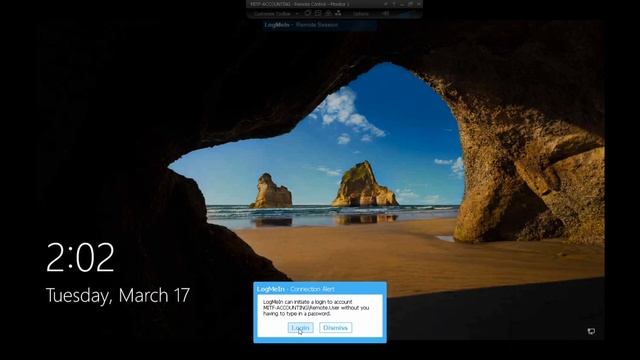Click the circle icon in the remote toolbar
Image resolution: width=640 pixels, height=360 pixels.
(x=308, y=13)
